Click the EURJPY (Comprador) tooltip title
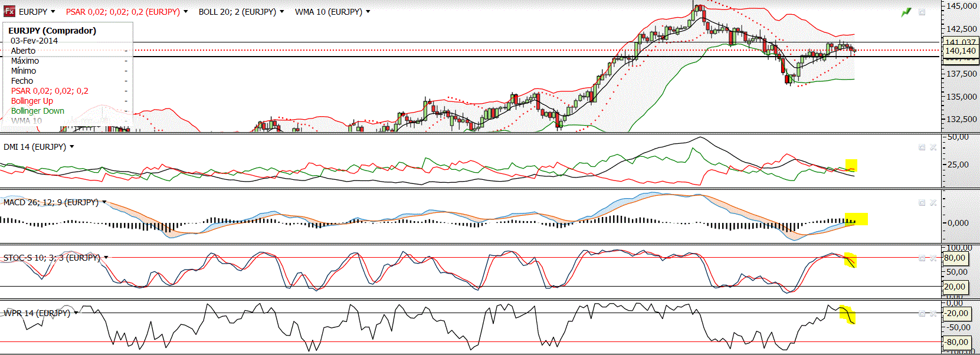 click(53, 31)
